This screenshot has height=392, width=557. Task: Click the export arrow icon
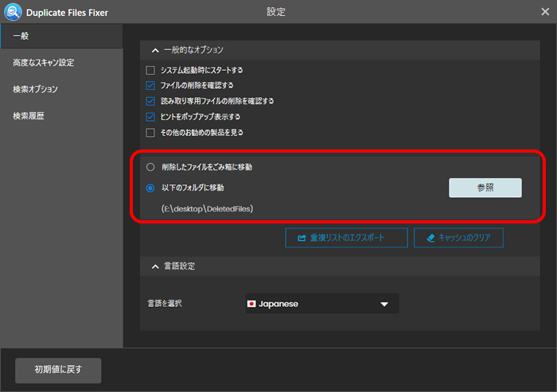point(302,238)
